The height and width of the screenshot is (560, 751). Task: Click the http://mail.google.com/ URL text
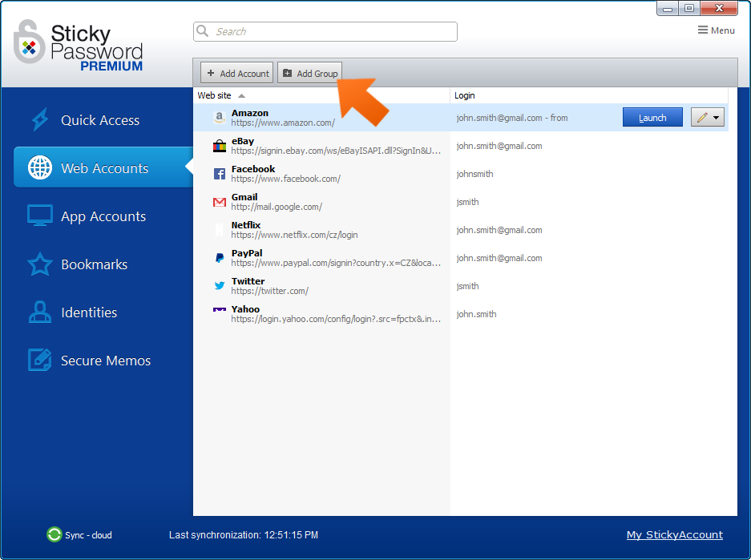(277, 207)
